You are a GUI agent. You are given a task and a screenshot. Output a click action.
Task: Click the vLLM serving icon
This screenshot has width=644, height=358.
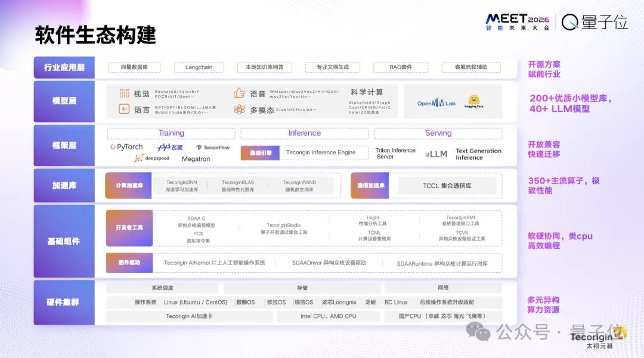click(434, 154)
